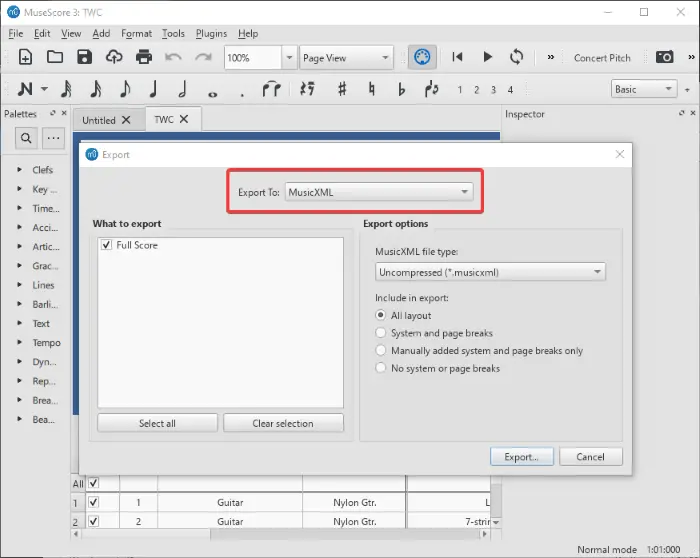Toggle the checkbox for row 1 Guitar
This screenshot has width=700, height=558.
click(x=93, y=502)
